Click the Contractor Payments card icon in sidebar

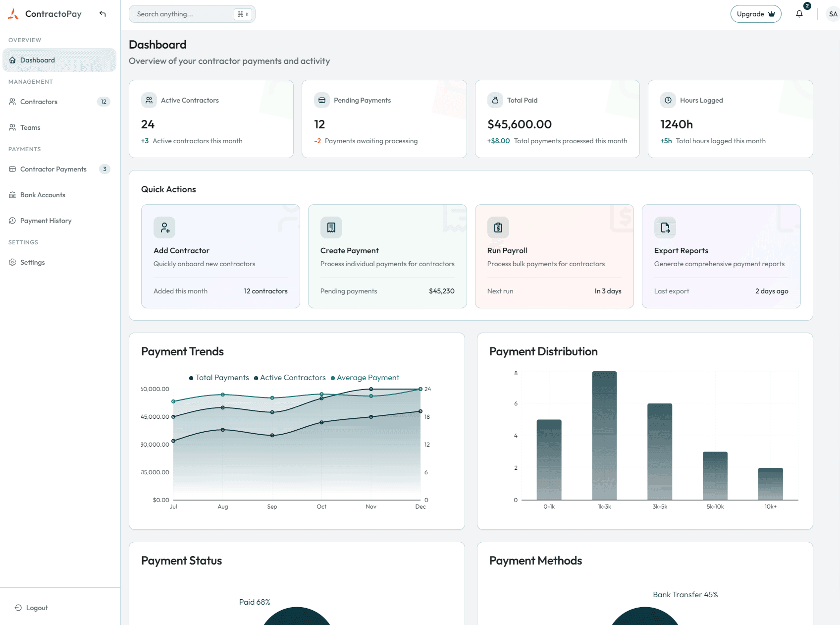tap(12, 169)
